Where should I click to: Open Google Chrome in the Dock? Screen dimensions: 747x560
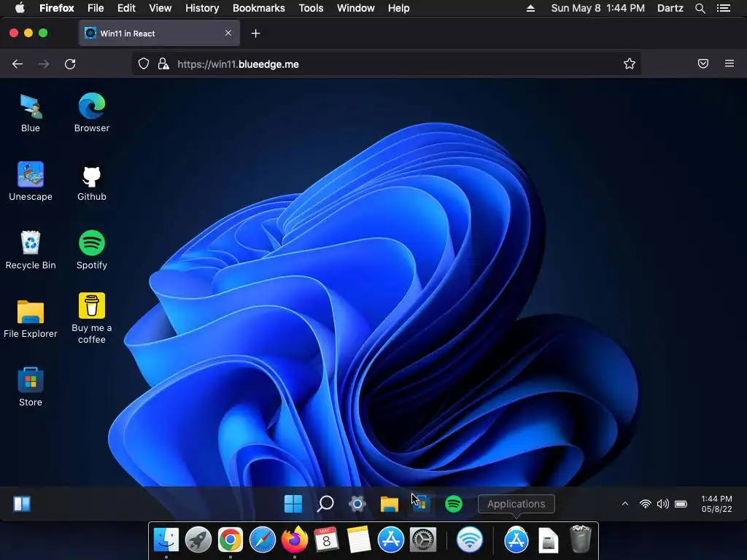(x=230, y=540)
